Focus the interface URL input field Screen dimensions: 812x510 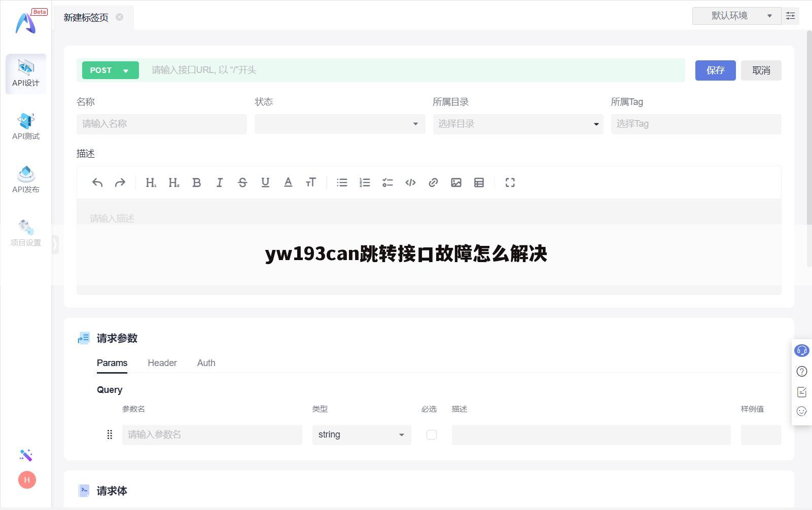[x=413, y=70]
